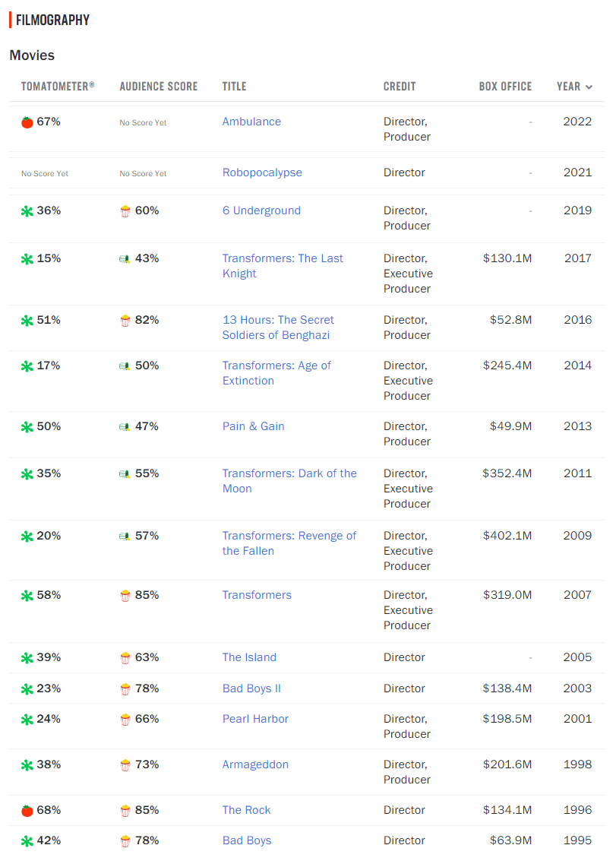The height and width of the screenshot is (864, 616).
Task: Visit the Bad Boys movie link
Action: click(x=247, y=840)
